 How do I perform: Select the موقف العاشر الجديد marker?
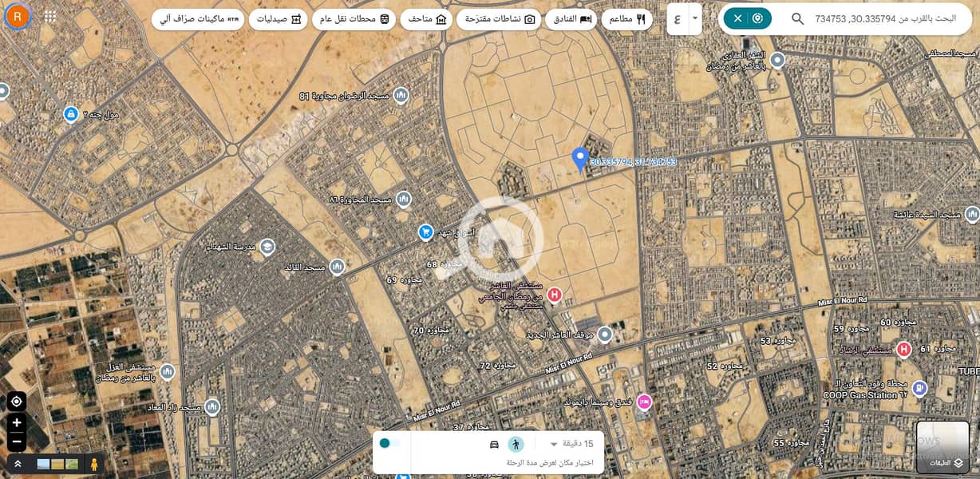[x=605, y=334]
